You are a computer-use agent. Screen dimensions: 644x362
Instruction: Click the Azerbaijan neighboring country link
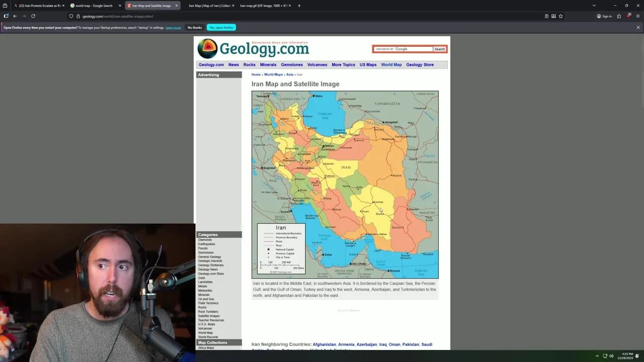coord(367,344)
